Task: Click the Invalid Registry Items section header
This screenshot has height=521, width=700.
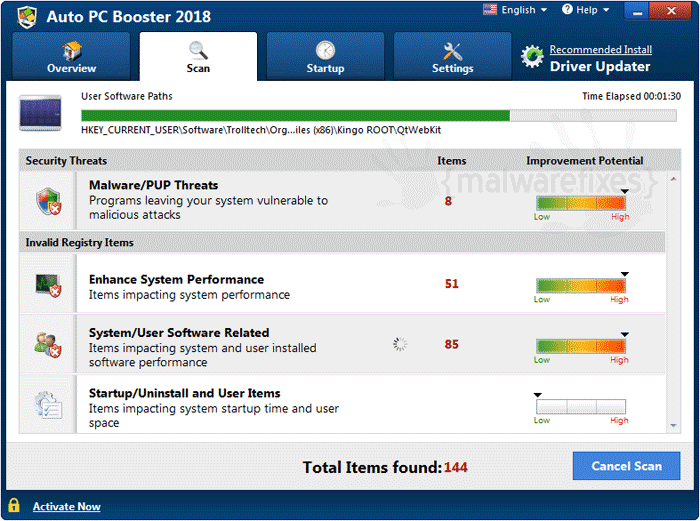Action: tap(79, 242)
